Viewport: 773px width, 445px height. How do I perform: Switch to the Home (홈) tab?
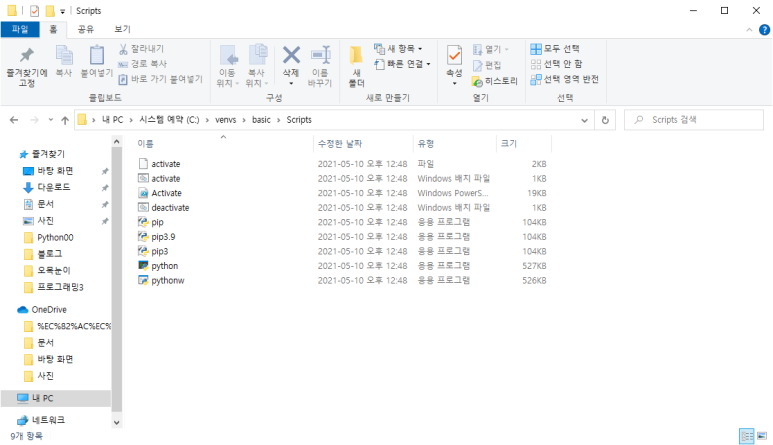[53, 29]
